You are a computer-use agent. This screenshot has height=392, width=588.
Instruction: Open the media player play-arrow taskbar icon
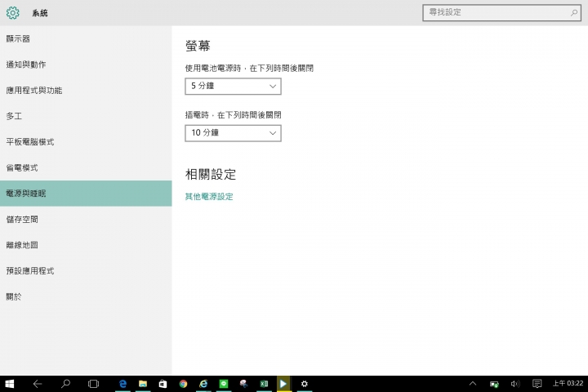point(283,384)
